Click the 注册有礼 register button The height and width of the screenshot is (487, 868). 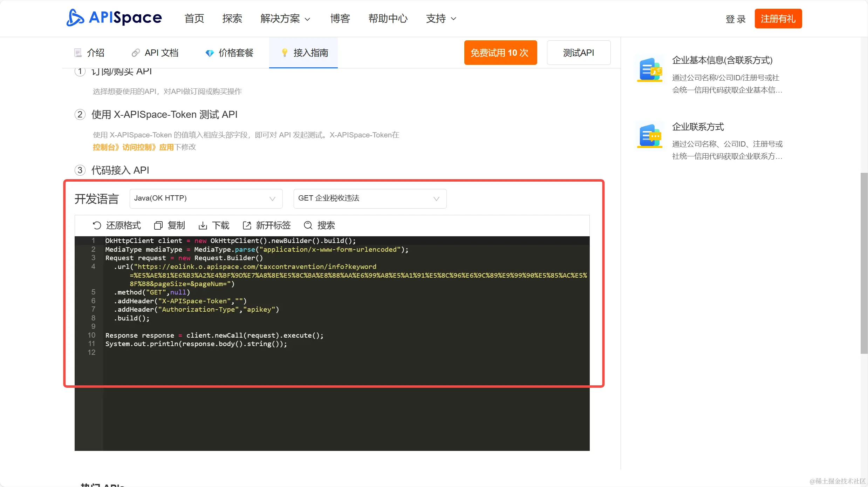778,19
